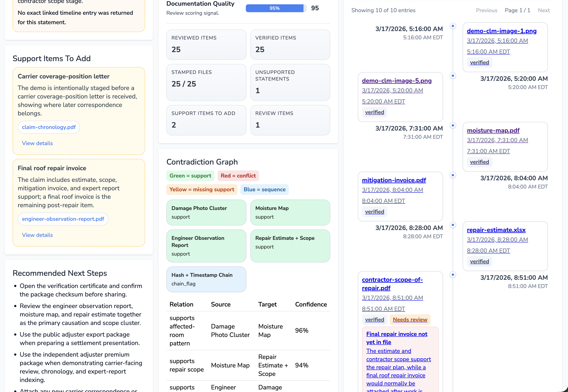View details for Carrier coverage-position letter
This screenshot has width=568, height=392.
(37, 143)
